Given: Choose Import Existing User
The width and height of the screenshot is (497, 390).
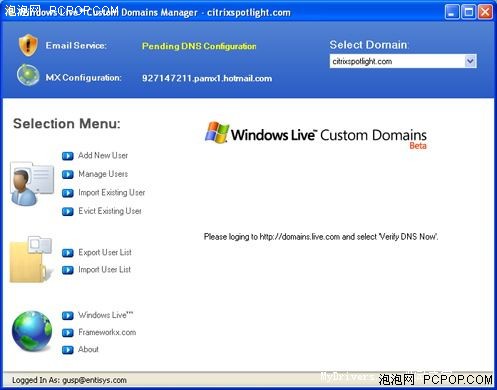Looking at the screenshot, I should tap(112, 193).
